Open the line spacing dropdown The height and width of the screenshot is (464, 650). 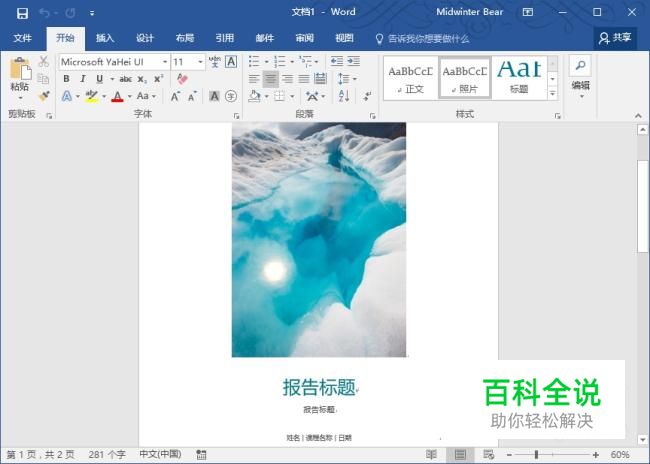click(347, 79)
